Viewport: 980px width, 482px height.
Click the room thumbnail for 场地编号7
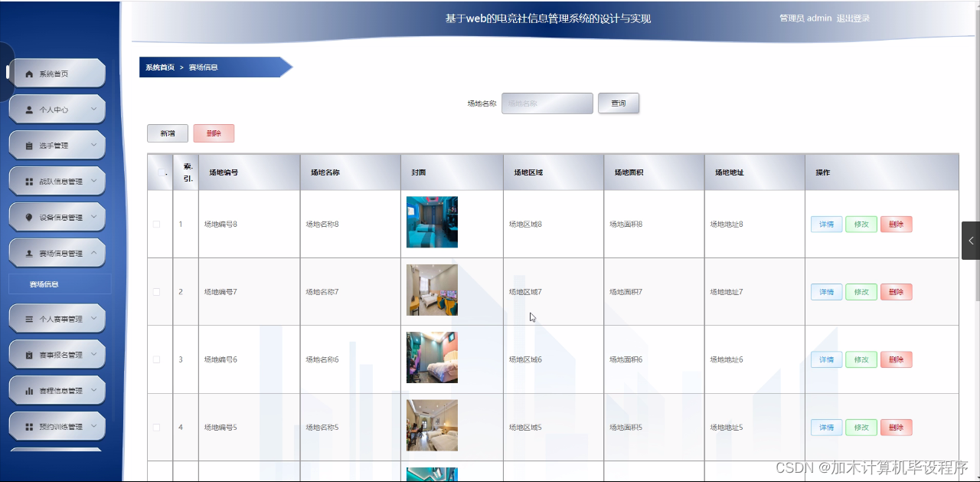431,289
